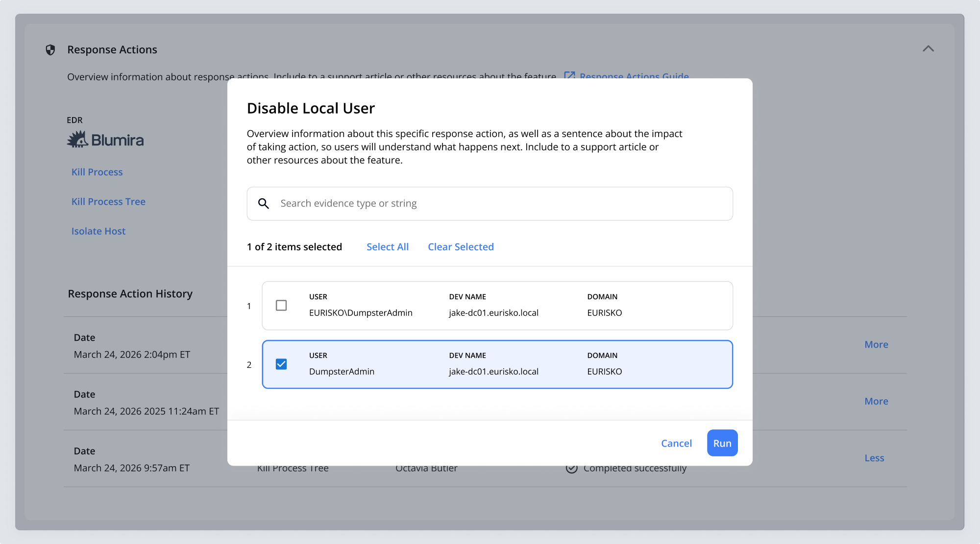Select the EURISKO\DumpsterAdmin evidence row
The height and width of the screenshot is (544, 980).
pos(497,306)
